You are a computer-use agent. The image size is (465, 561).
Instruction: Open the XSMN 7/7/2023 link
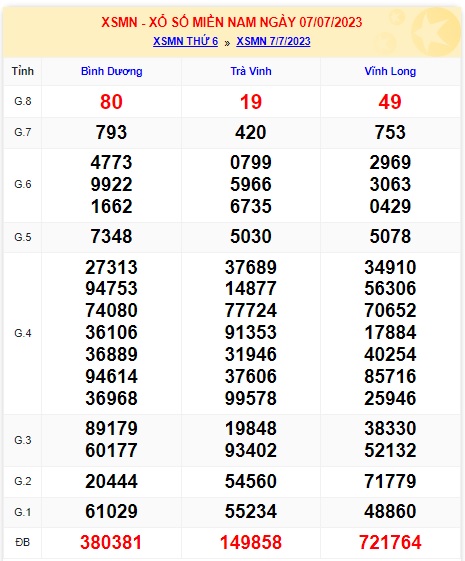coord(273,41)
